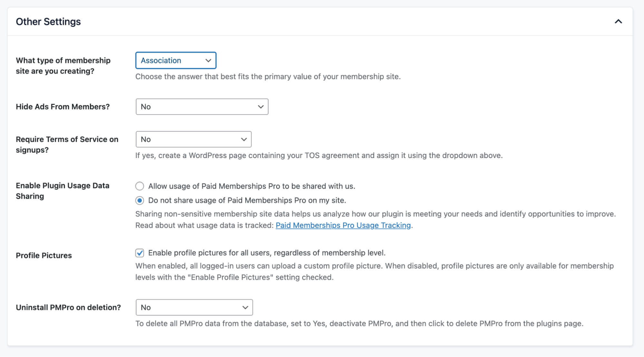Select the Do not share usage radio button
Viewport: 644px width, 357px height.
point(139,200)
